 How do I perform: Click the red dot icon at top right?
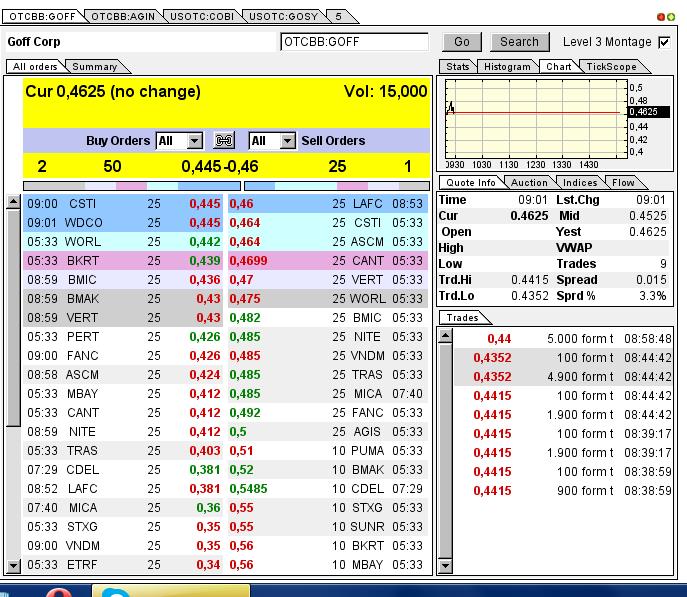[x=661, y=17]
